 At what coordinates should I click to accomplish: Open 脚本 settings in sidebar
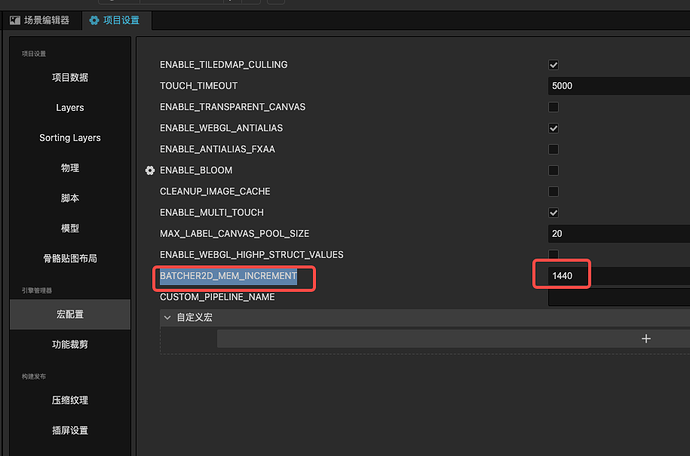pyautogui.click(x=70, y=198)
